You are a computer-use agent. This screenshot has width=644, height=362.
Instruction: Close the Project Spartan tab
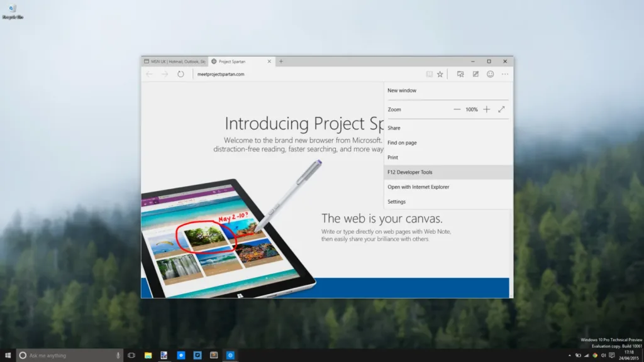[x=269, y=62]
